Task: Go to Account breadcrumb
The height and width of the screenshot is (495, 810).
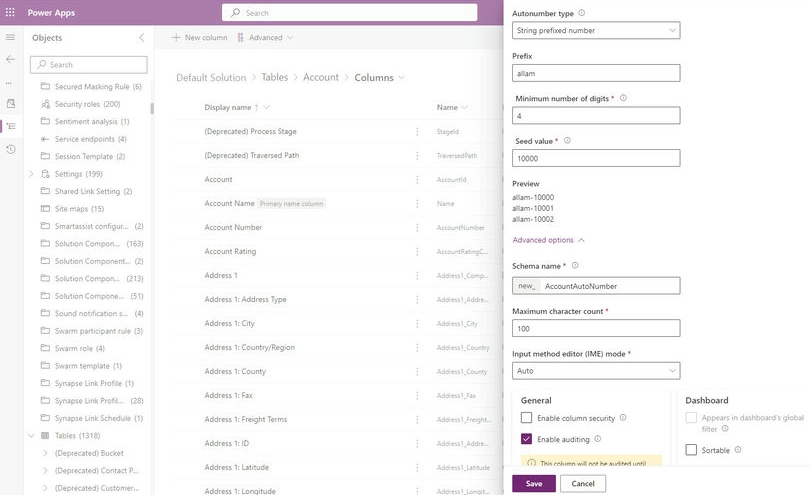Action: [x=321, y=78]
